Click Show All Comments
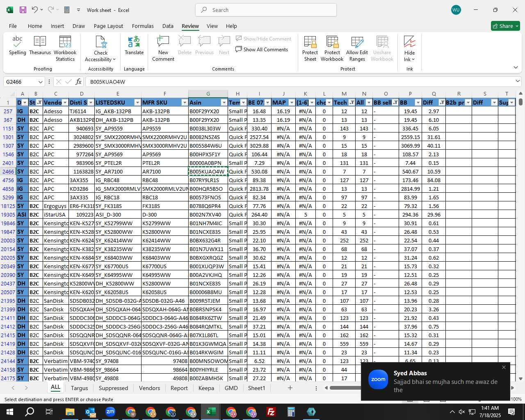Viewport: 525px width, 420px height. coord(262,50)
